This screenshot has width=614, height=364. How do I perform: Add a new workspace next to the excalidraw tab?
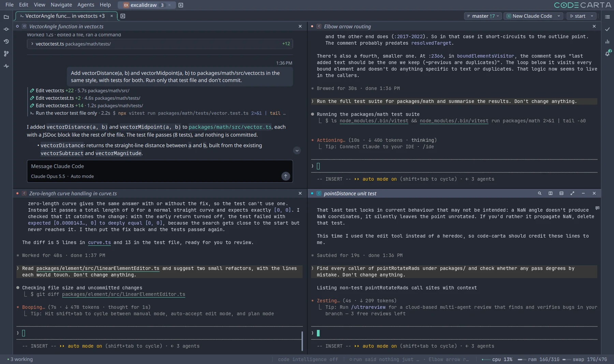pos(181,5)
